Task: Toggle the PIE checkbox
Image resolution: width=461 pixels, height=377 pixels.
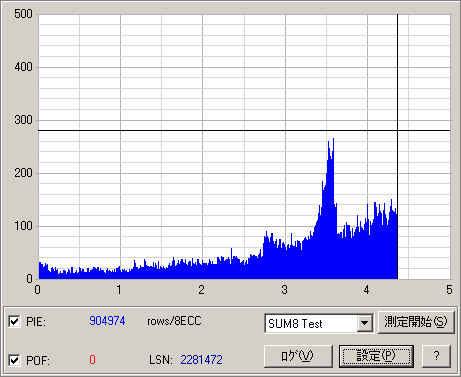Action: [x=14, y=322]
